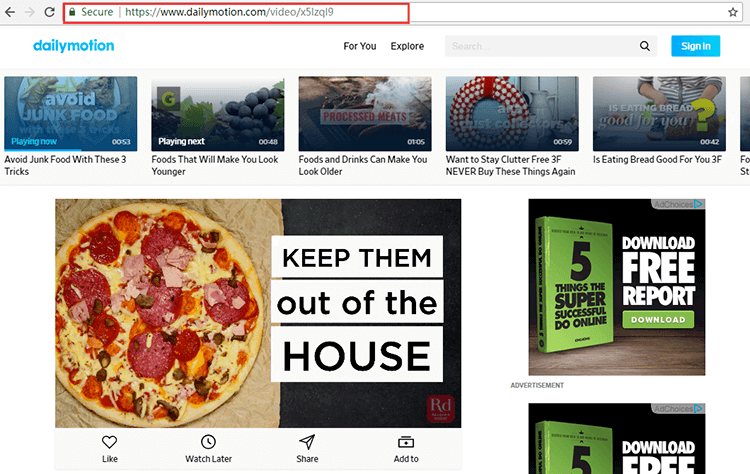Click the Playing now progress bar
The width and height of the screenshot is (750, 474).
coord(71,150)
